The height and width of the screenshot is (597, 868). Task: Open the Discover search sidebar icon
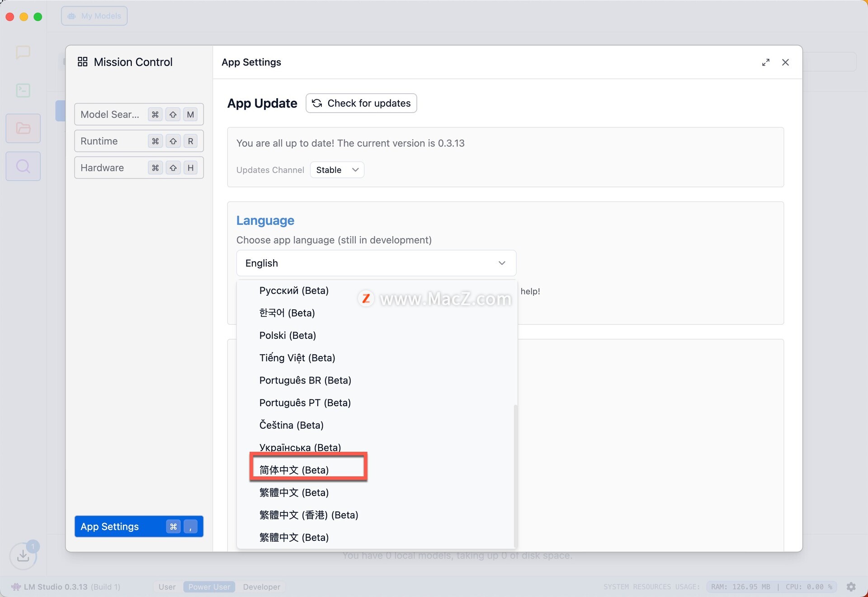(23, 166)
